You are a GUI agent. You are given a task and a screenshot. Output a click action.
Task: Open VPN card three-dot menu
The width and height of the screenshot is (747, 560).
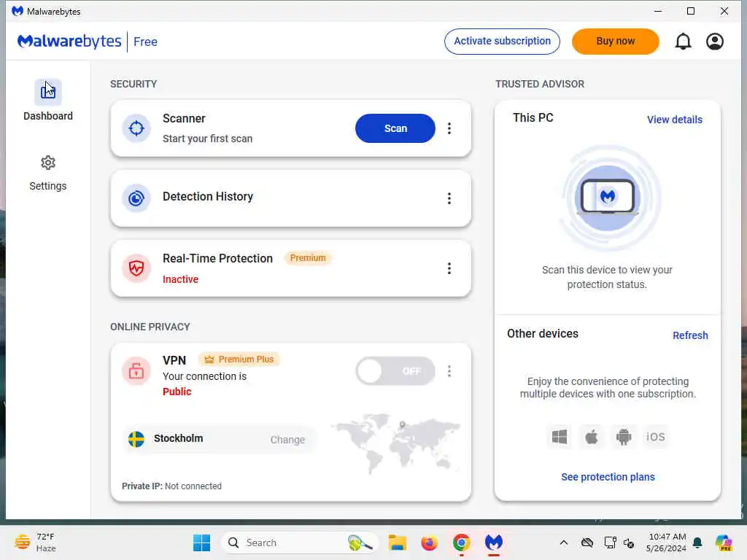coord(449,371)
